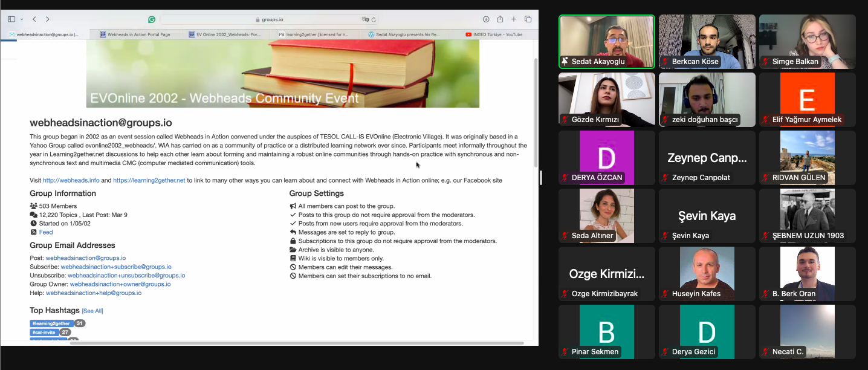Select Seda Altıner's participant tile
The width and height of the screenshot is (868, 370).
coord(607,216)
